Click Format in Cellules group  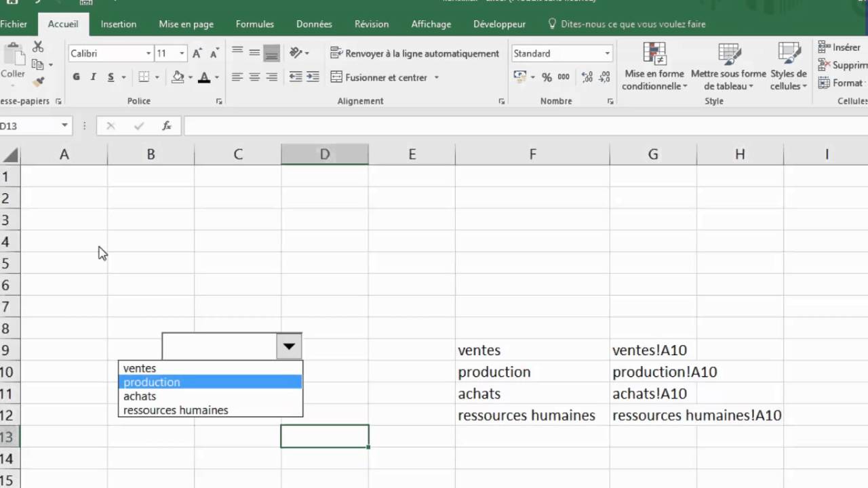click(x=841, y=83)
